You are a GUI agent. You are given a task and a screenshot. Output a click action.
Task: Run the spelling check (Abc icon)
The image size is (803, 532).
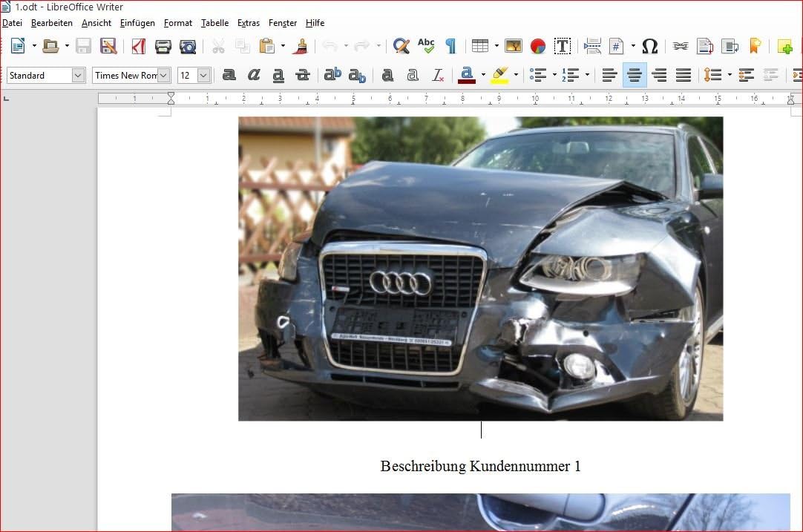(426, 46)
